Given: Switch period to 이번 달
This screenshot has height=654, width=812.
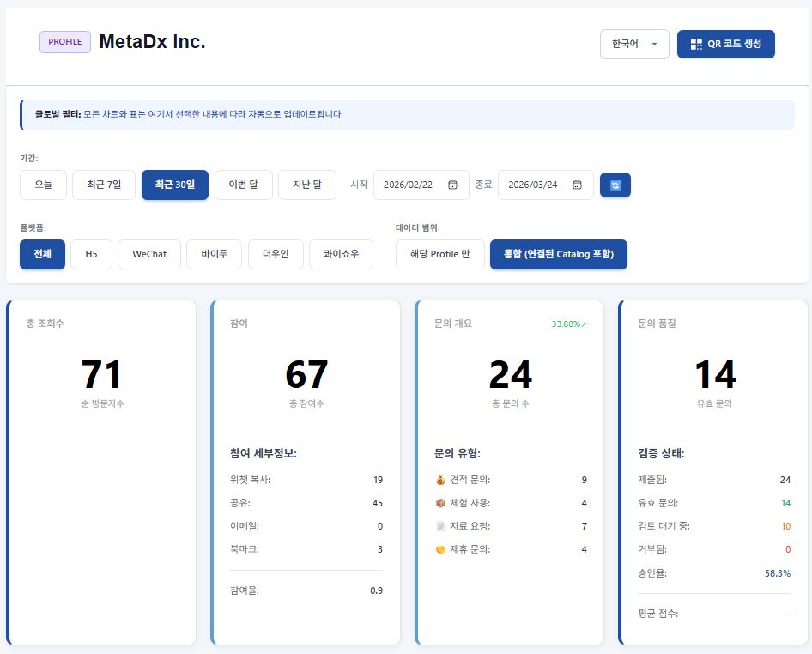Looking at the screenshot, I should [244, 185].
